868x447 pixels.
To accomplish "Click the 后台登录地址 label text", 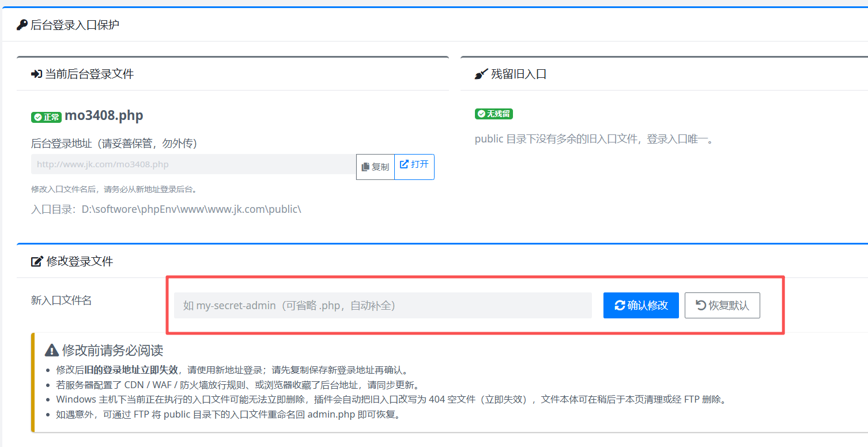I will click(114, 143).
